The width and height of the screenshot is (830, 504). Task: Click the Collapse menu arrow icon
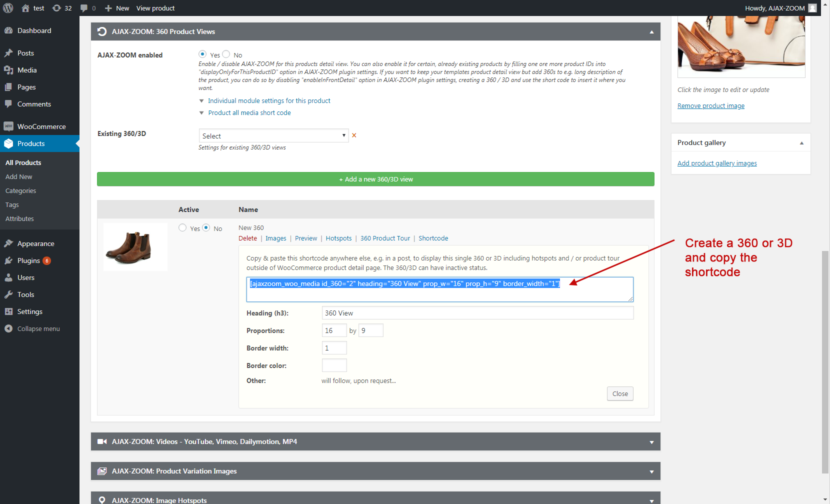(x=8, y=328)
